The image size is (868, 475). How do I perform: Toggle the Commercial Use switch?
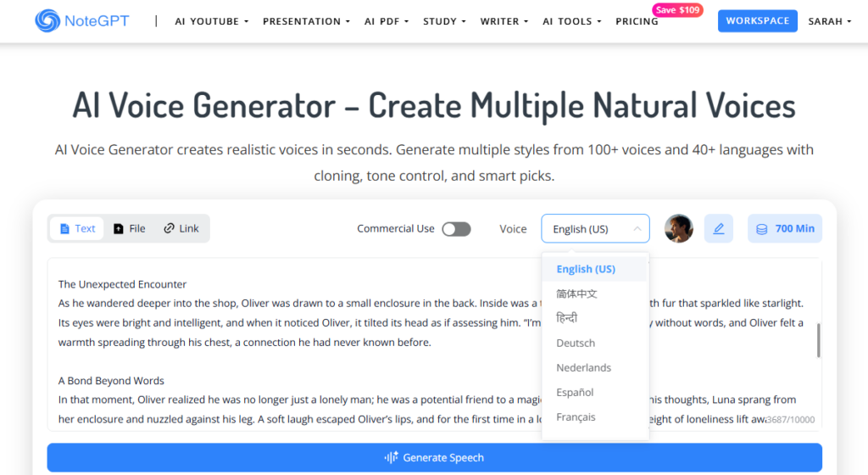pos(456,229)
